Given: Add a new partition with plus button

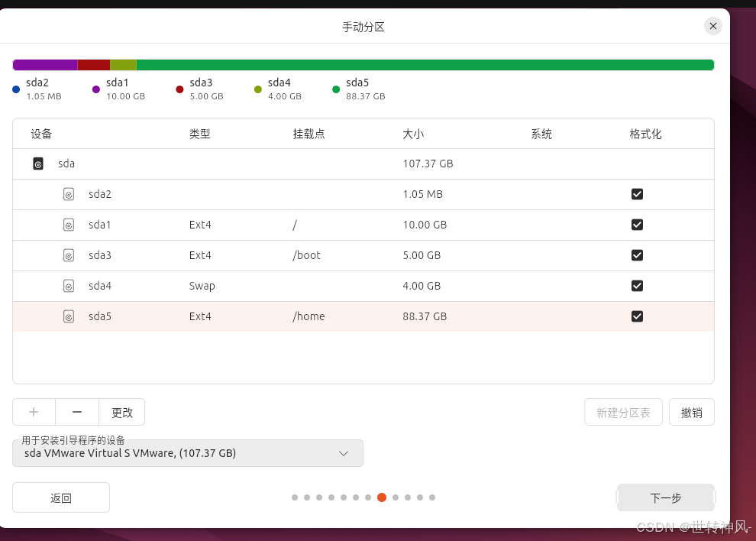Looking at the screenshot, I should coord(34,412).
